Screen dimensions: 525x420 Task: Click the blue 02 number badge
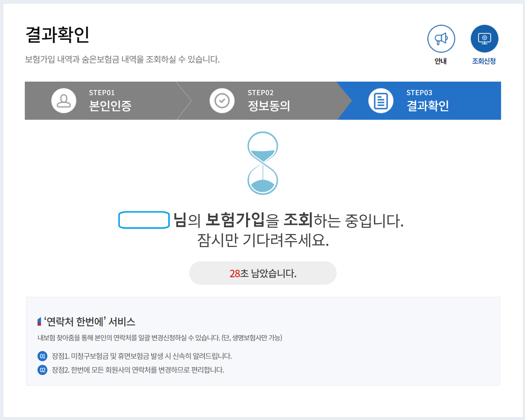pyautogui.click(x=42, y=370)
